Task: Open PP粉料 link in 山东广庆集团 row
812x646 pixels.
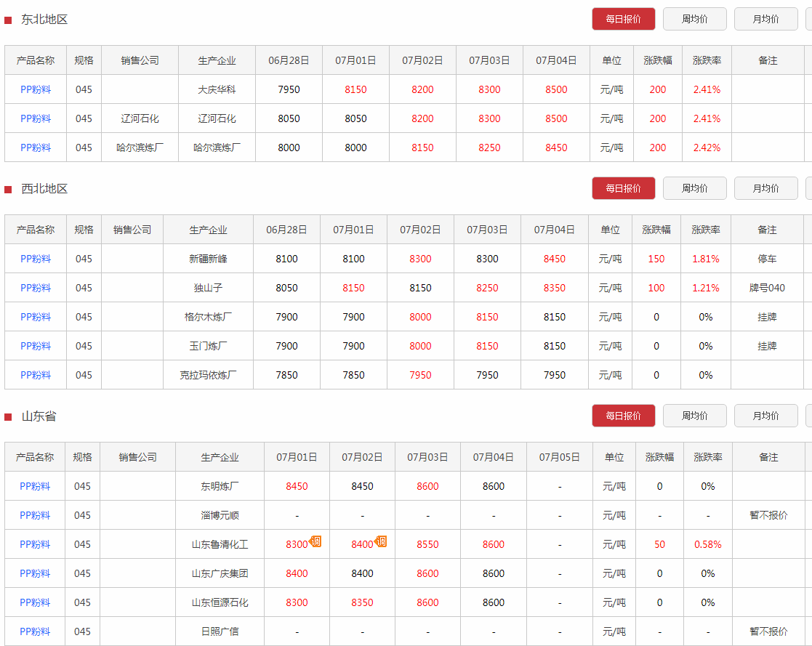Action: [35, 573]
